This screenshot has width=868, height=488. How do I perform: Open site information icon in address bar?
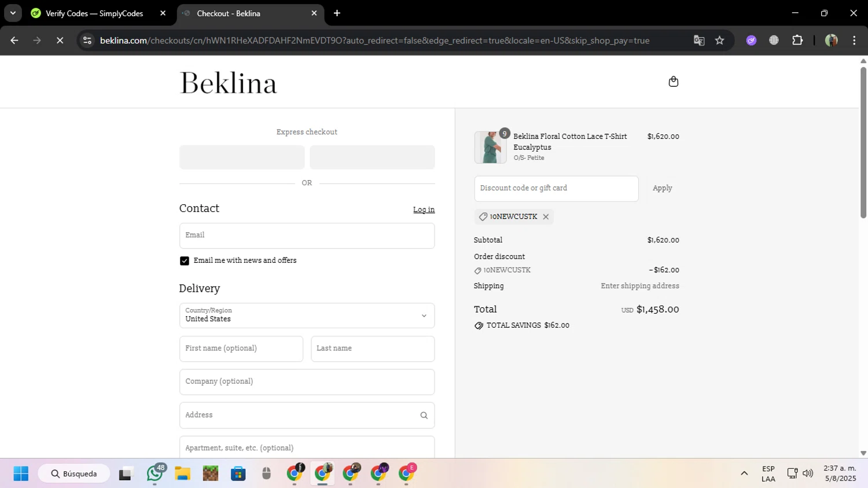(87, 41)
